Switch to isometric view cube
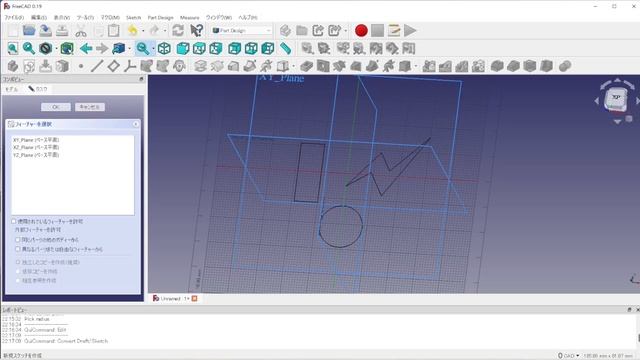Viewport: 640px width, 360px height. [164, 49]
